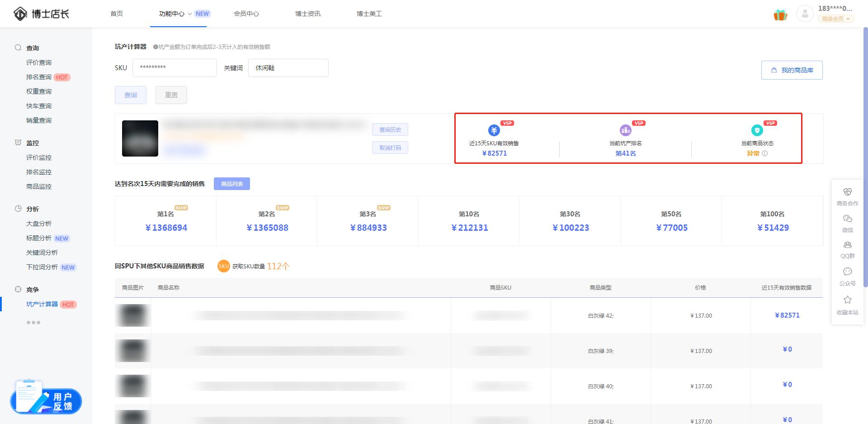Screen dimensions: 868x424
Task: Click the 关键词 input field
Action: click(288, 68)
